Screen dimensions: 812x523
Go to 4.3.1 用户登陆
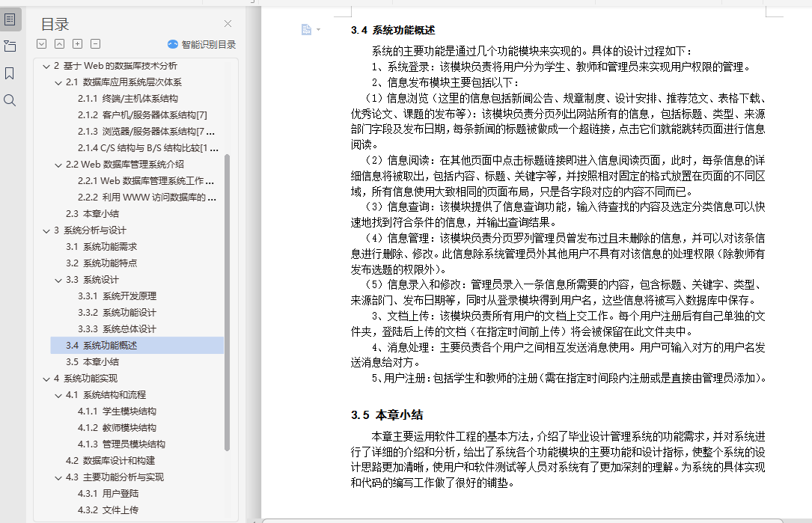coord(109,494)
